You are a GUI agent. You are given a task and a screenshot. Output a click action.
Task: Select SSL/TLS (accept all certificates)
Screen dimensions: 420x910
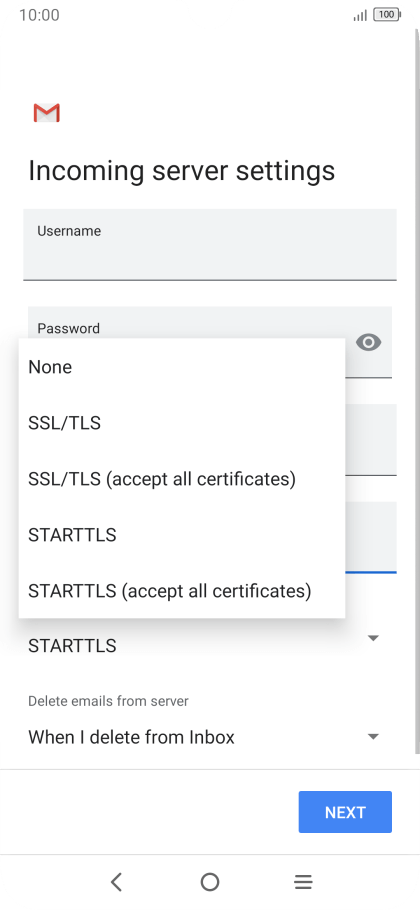coord(182,479)
